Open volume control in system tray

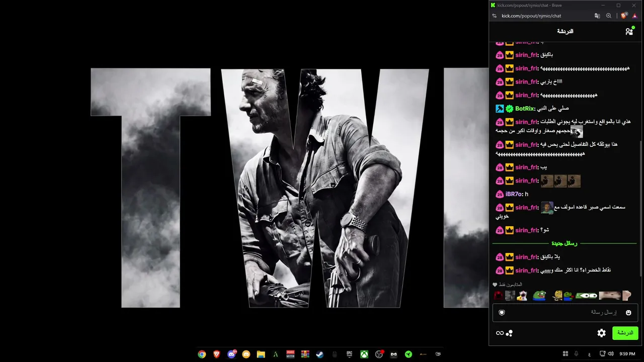tap(611, 354)
